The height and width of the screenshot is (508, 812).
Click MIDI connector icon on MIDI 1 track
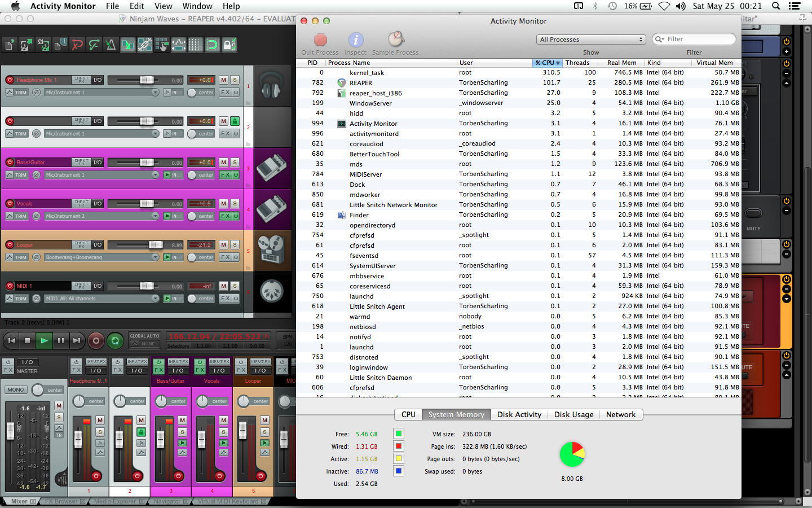[271, 291]
